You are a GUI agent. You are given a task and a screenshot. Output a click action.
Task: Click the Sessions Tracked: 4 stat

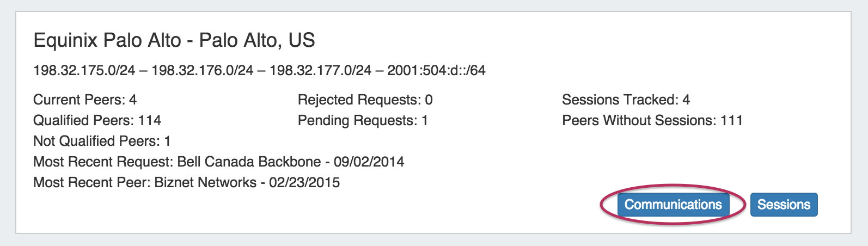[x=626, y=100]
